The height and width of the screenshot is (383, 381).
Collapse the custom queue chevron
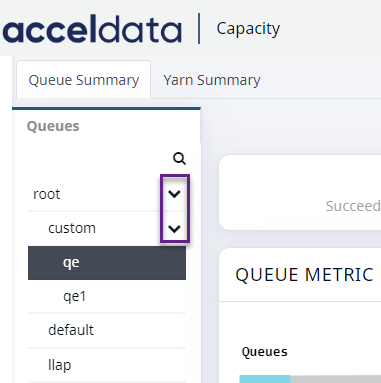[x=174, y=229]
